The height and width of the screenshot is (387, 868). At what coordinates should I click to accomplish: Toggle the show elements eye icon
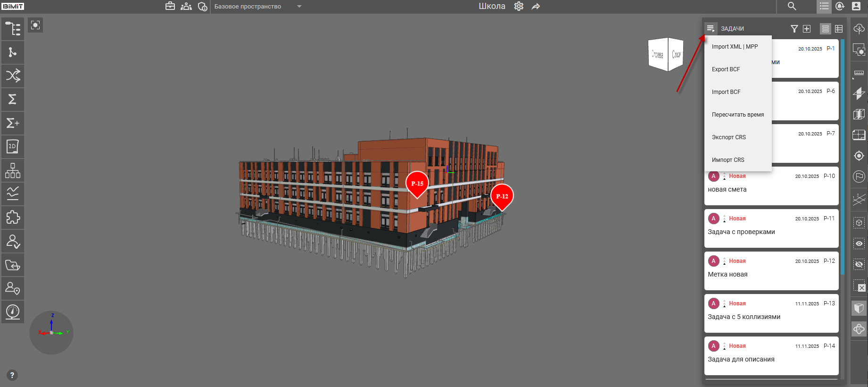point(859,244)
